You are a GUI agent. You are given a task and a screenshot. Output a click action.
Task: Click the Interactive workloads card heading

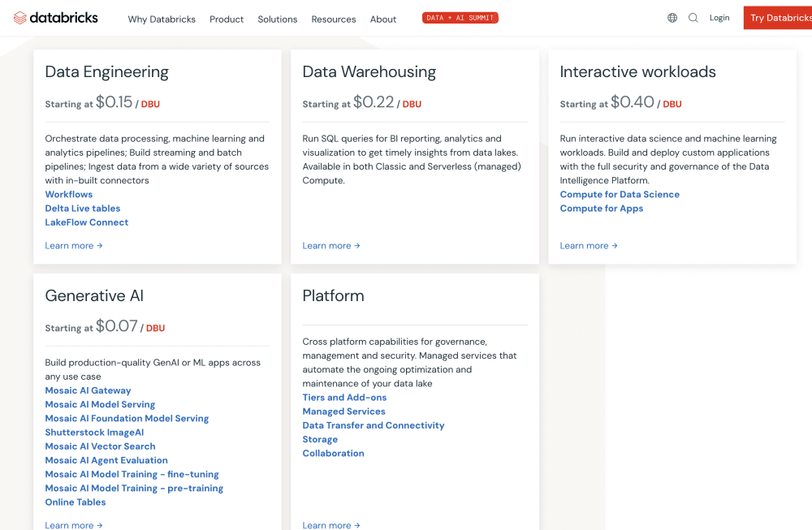(x=637, y=72)
